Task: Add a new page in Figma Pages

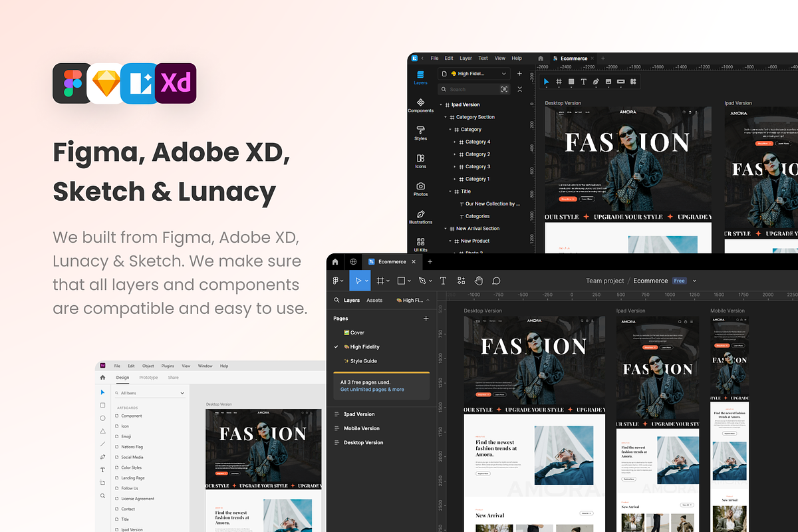Action: point(426,319)
